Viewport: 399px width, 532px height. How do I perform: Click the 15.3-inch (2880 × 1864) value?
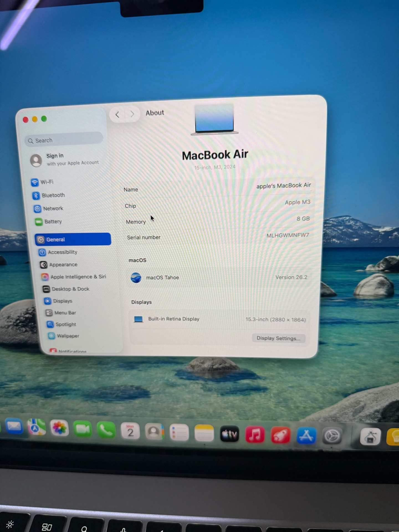click(x=275, y=319)
